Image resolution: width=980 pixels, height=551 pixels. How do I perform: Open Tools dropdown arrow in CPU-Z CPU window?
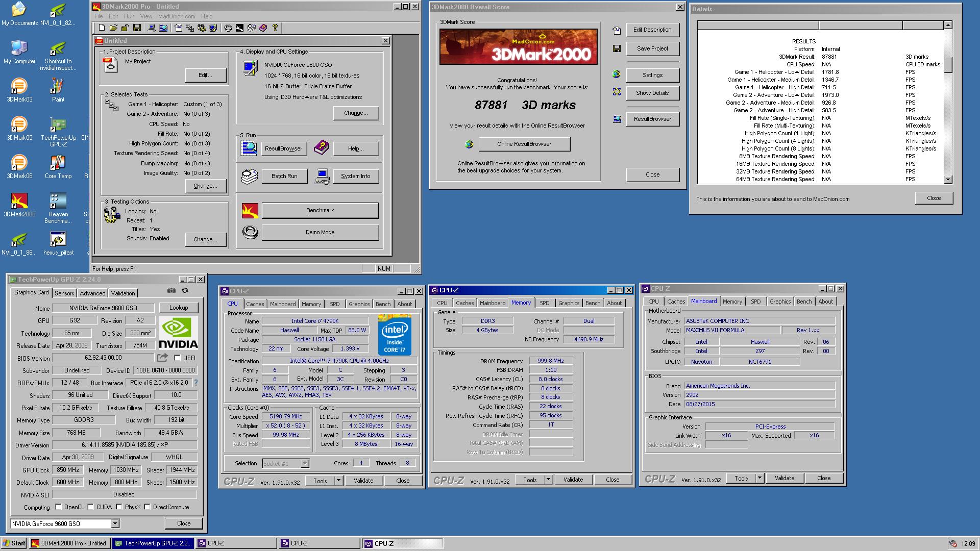338,481
